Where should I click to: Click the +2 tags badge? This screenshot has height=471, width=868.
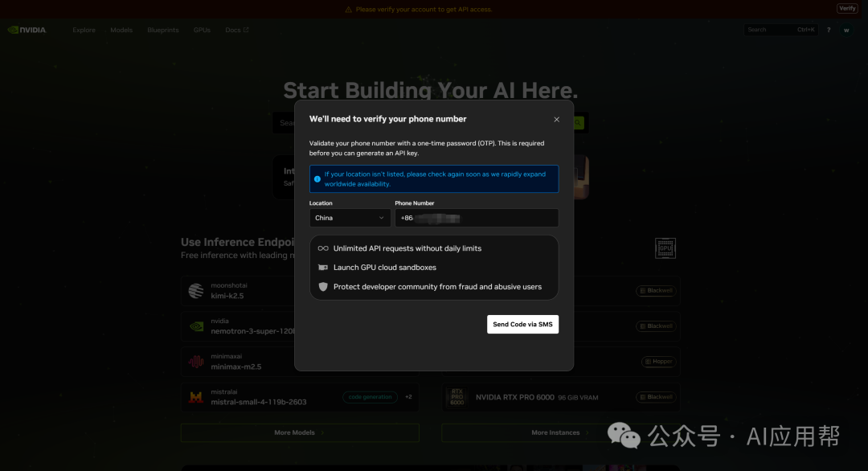click(x=408, y=397)
